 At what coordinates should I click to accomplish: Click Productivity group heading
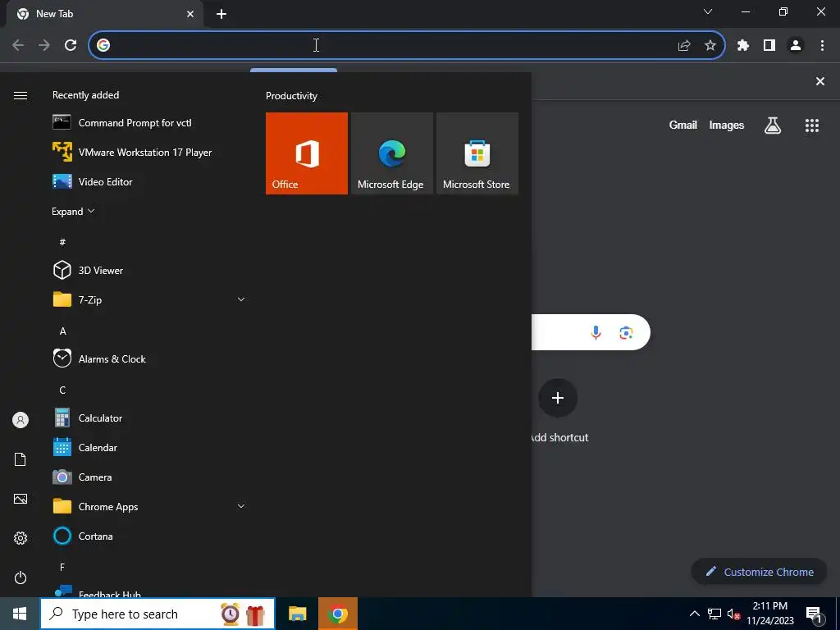(x=291, y=96)
